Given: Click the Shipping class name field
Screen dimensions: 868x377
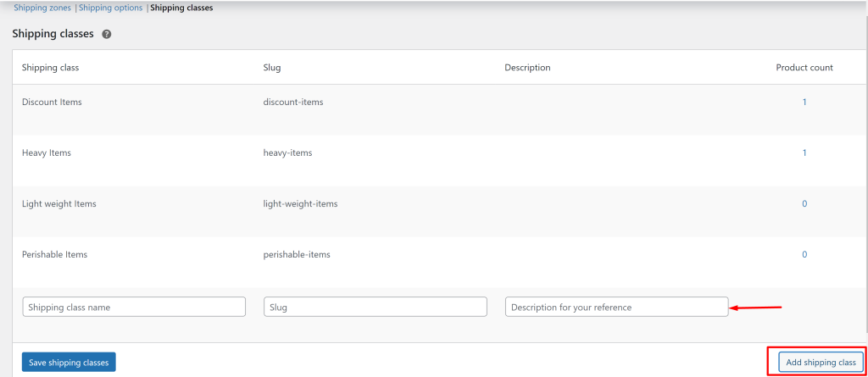Looking at the screenshot, I should coord(134,307).
